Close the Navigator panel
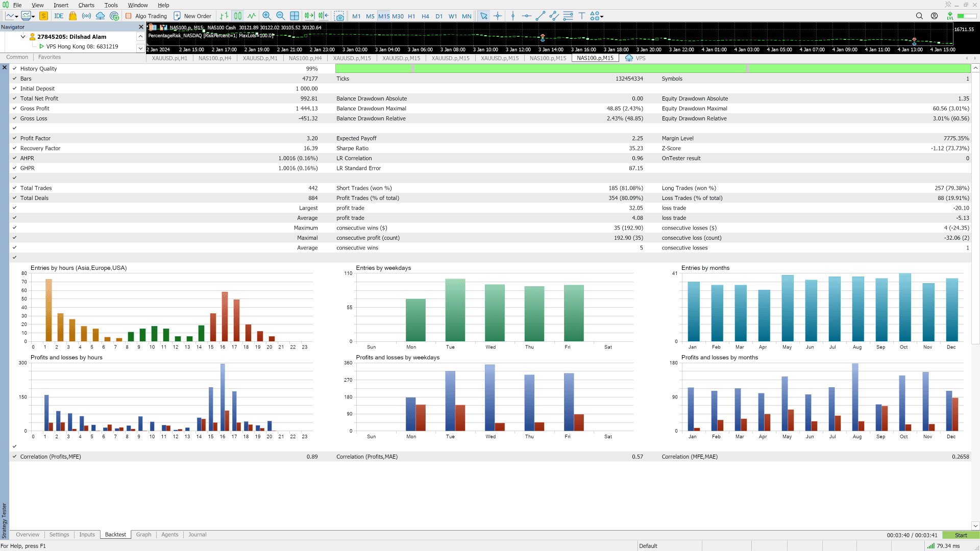980x551 pixels. [x=141, y=27]
